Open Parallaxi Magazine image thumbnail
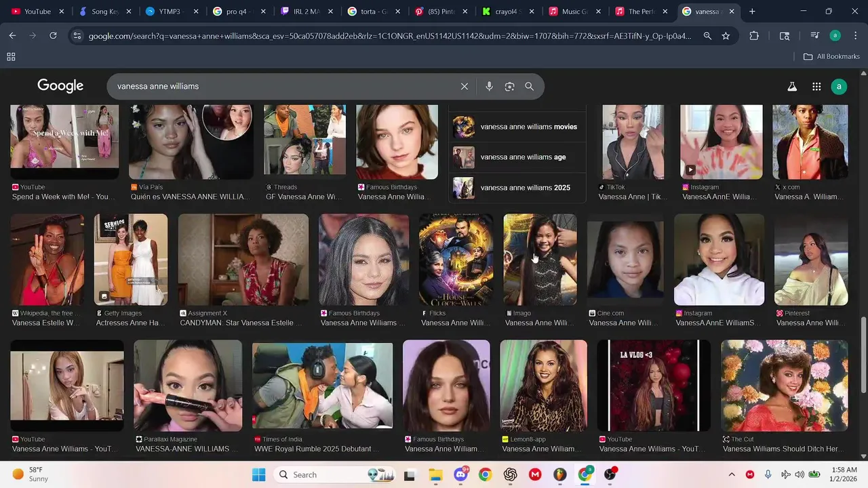The width and height of the screenshot is (868, 488). [188, 386]
